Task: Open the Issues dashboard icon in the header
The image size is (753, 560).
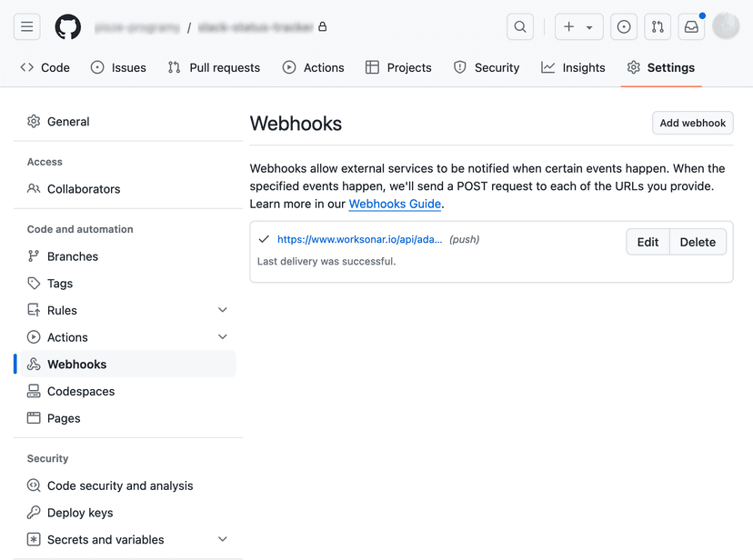Action: 623,26
